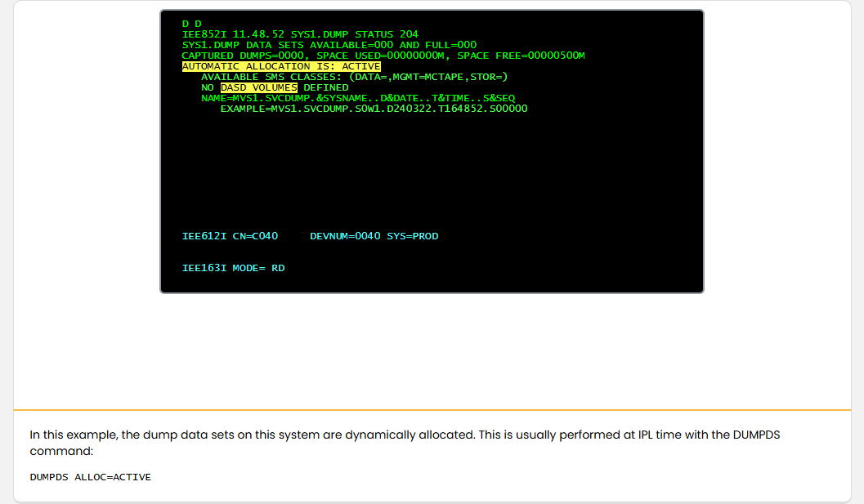The image size is (864, 504).
Task: Select 'IEE163I MODE= RD' status line
Action: click(x=233, y=268)
